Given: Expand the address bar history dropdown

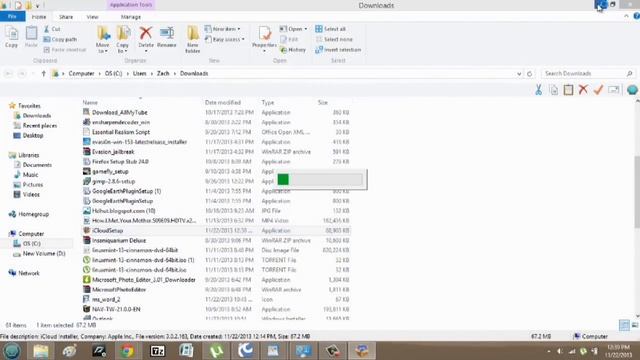Looking at the screenshot, I should click(x=519, y=74).
